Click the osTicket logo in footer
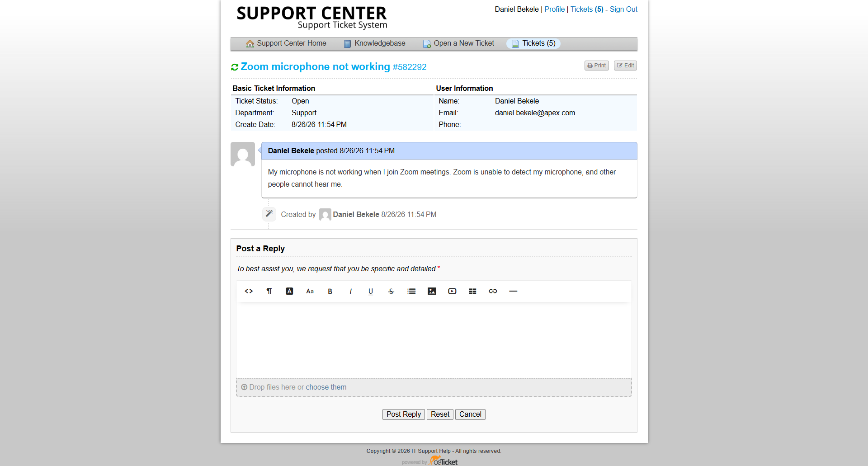Image resolution: width=868 pixels, height=466 pixels. click(x=443, y=461)
